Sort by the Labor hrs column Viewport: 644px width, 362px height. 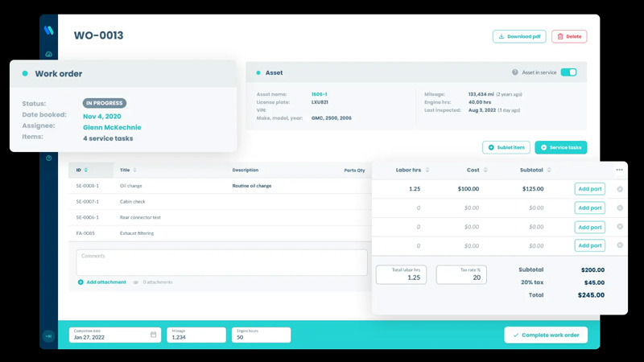pos(427,170)
